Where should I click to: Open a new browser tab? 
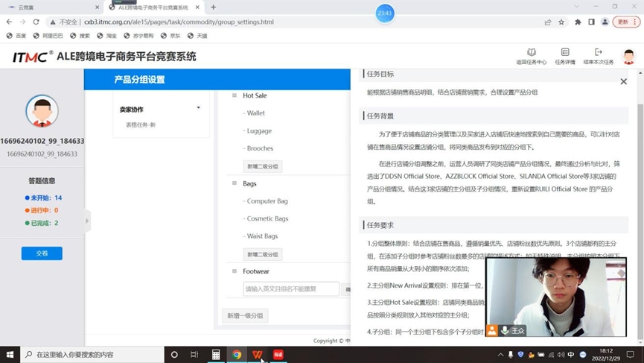coord(213,7)
